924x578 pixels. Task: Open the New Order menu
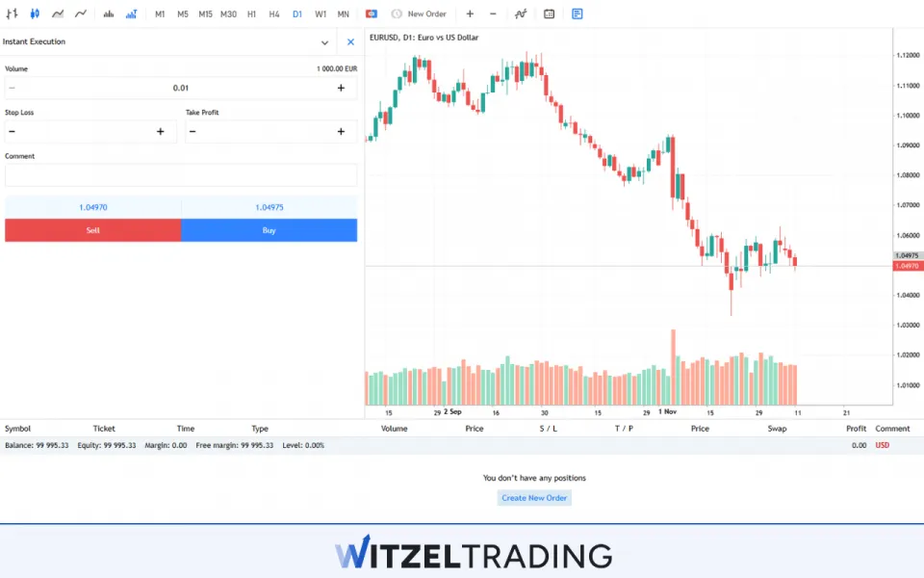click(421, 13)
